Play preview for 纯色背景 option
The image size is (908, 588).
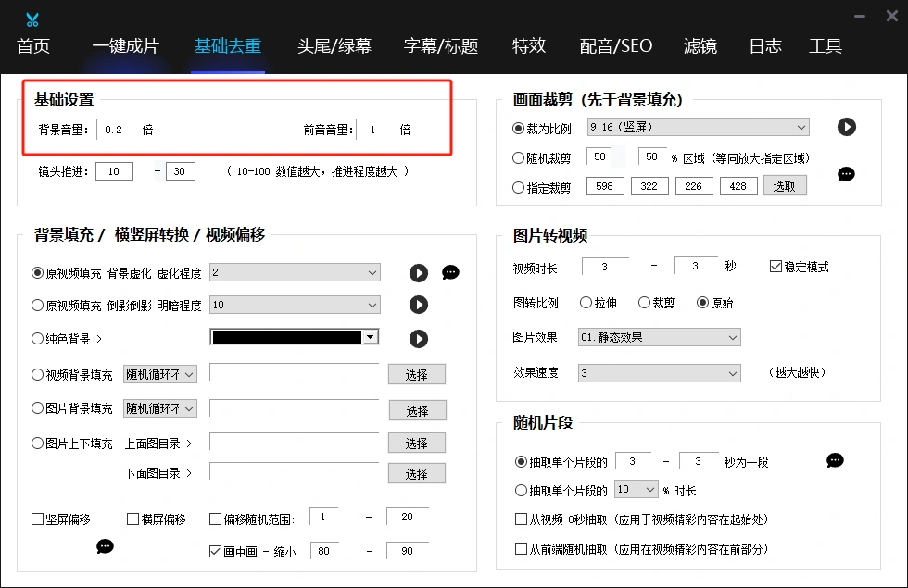pos(419,339)
